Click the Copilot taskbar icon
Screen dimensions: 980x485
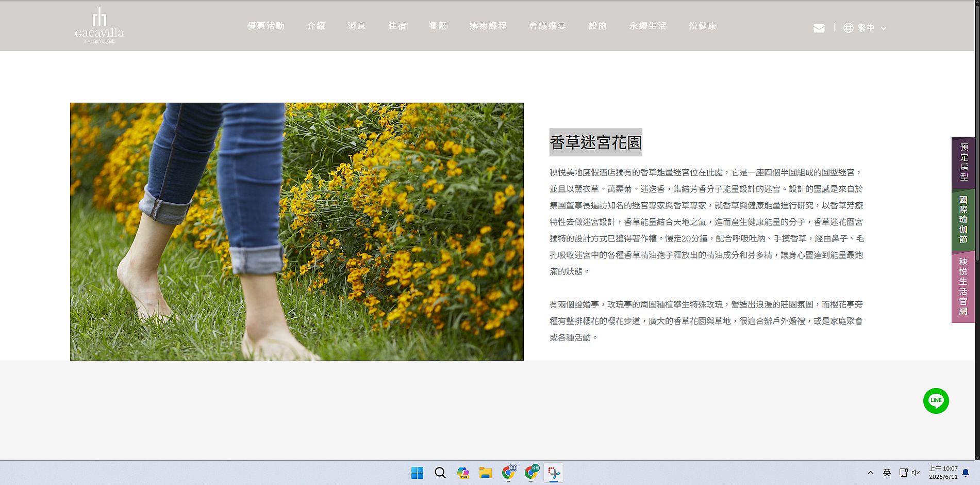point(462,473)
